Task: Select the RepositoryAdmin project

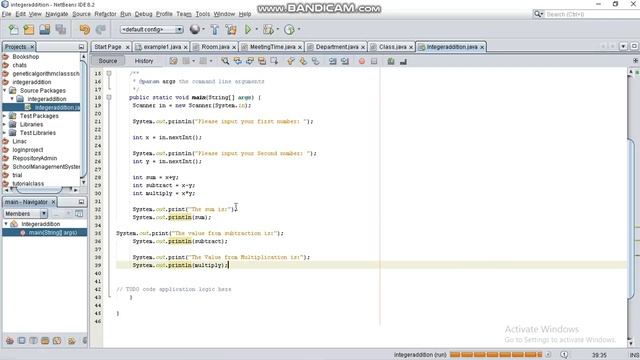Action: point(34,158)
